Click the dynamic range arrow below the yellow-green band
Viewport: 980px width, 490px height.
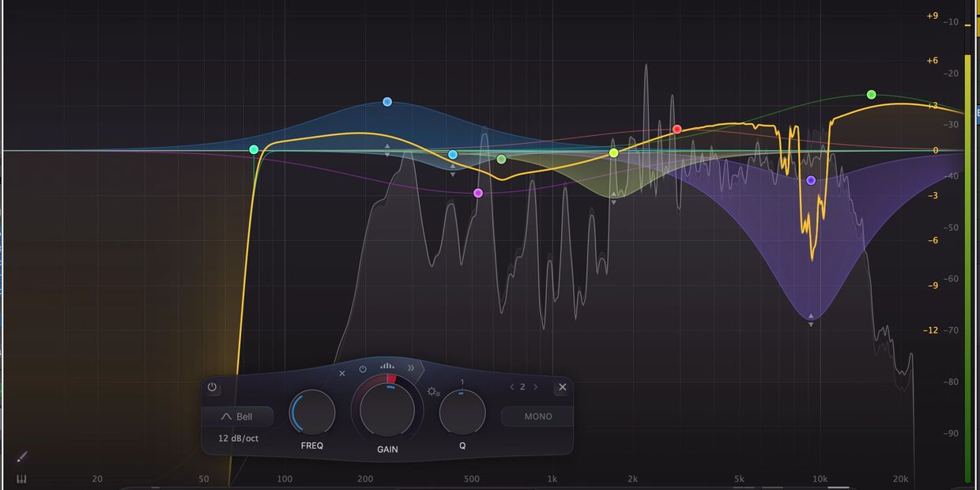click(x=613, y=202)
